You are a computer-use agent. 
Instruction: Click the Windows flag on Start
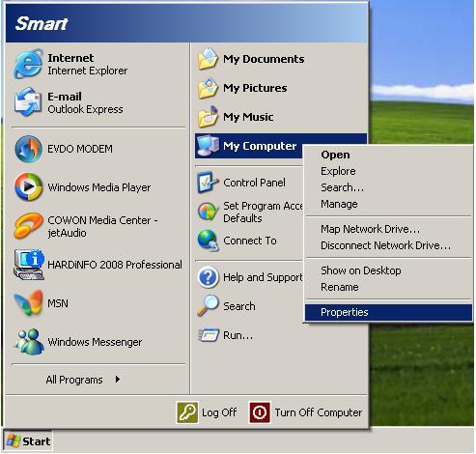point(14,440)
